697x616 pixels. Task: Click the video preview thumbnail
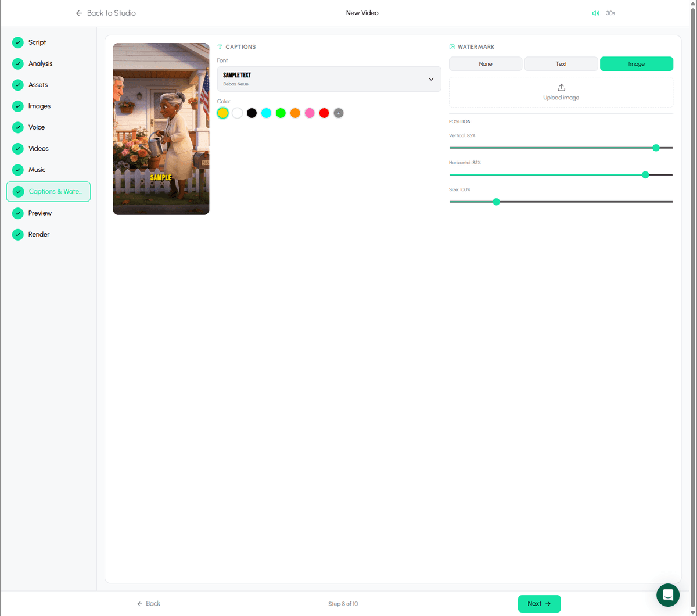[x=161, y=129]
